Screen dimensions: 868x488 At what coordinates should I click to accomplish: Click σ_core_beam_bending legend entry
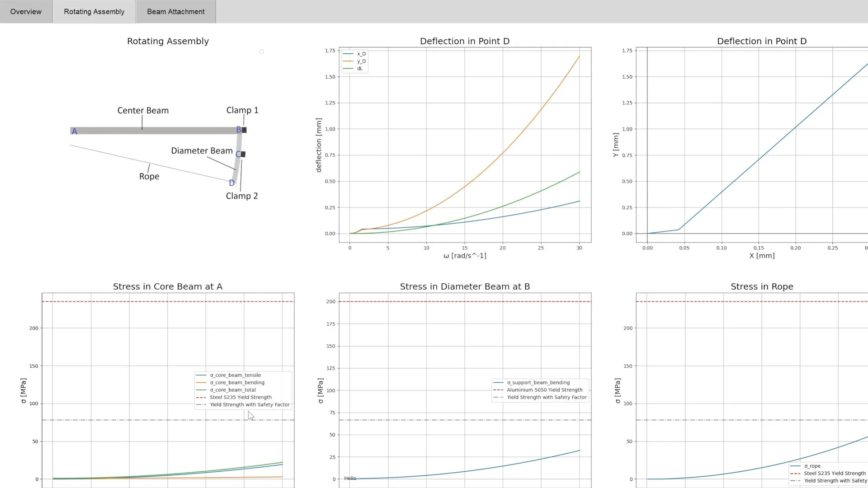tap(237, 382)
